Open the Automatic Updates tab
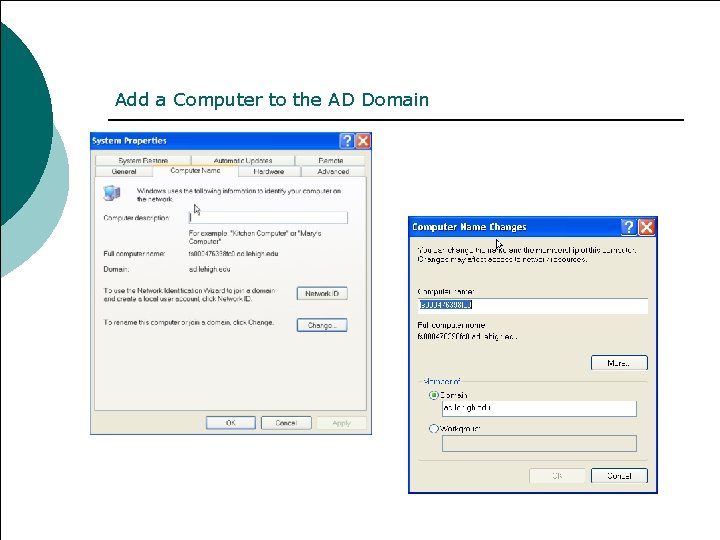720x540 pixels. click(243, 160)
